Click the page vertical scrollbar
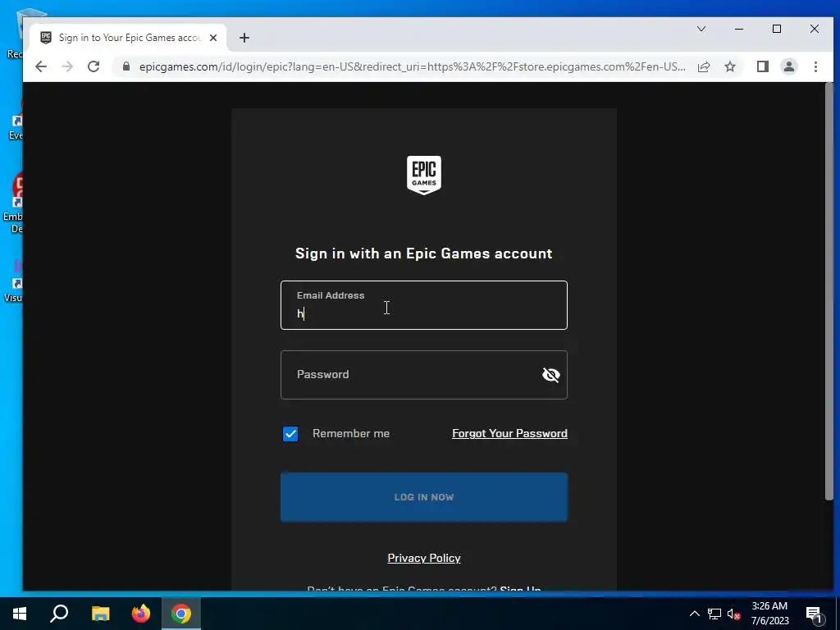Viewport: 840px width, 630px height. (829, 292)
